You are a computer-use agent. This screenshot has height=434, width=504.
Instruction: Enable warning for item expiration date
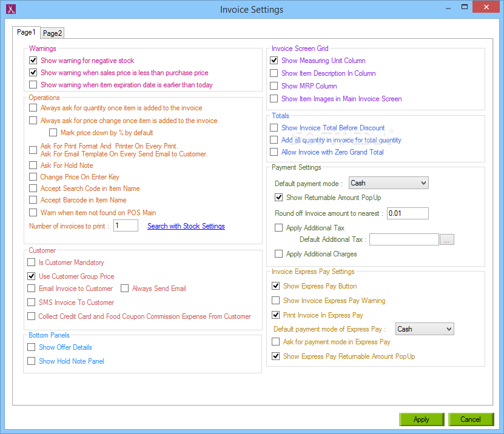coord(33,85)
